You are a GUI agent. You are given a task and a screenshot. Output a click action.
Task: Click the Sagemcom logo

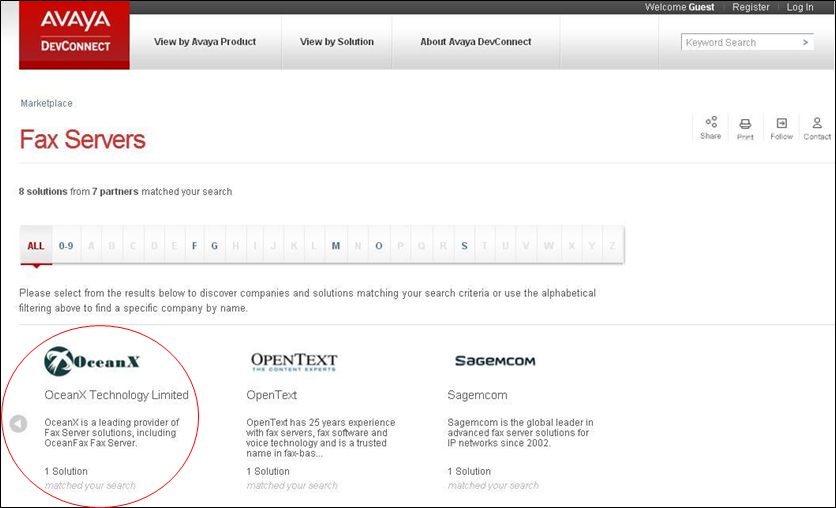(x=495, y=361)
